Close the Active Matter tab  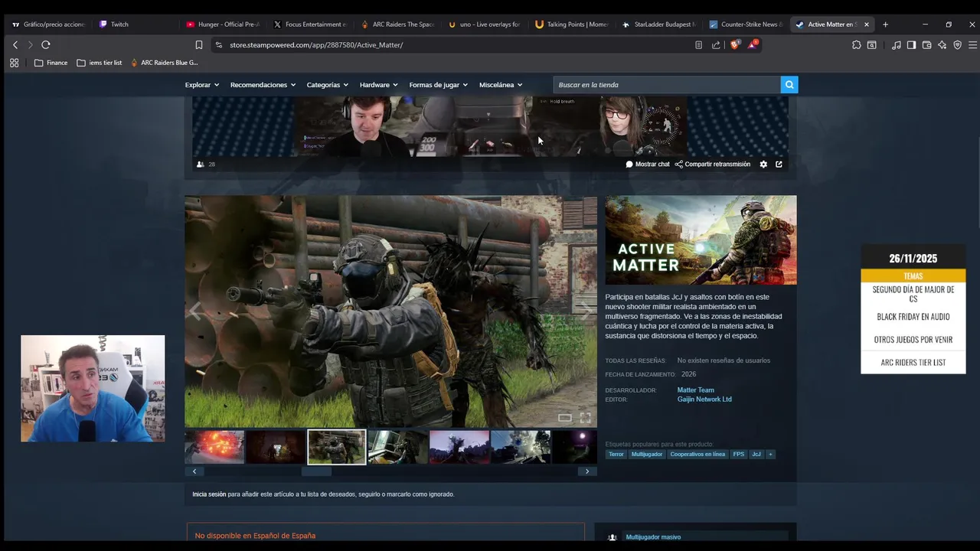coord(867,24)
